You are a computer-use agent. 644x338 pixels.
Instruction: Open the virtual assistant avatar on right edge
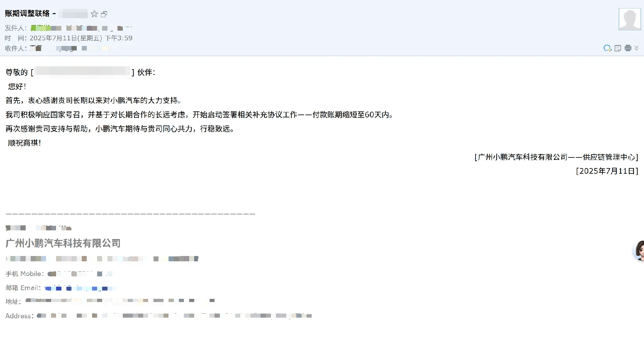point(639,250)
